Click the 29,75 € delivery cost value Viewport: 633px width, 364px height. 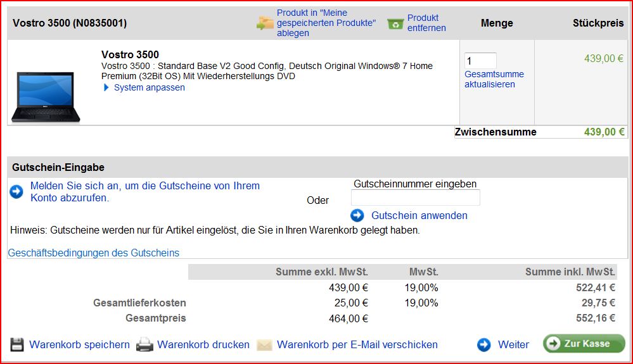point(598,303)
